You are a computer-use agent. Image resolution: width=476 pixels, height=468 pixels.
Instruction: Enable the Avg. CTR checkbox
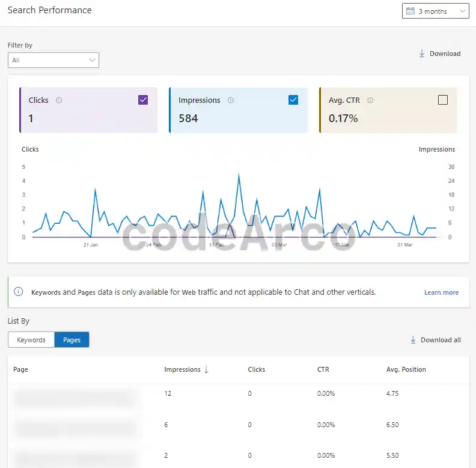pyautogui.click(x=443, y=100)
